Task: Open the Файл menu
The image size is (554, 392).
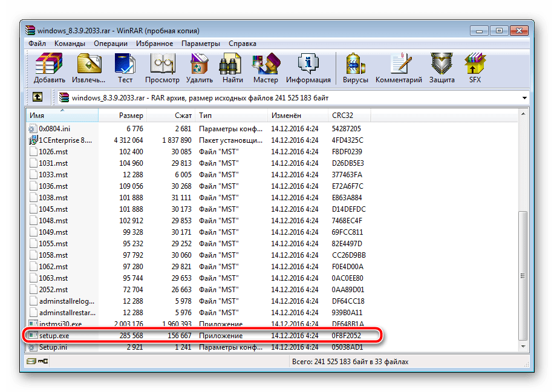Action: point(37,44)
